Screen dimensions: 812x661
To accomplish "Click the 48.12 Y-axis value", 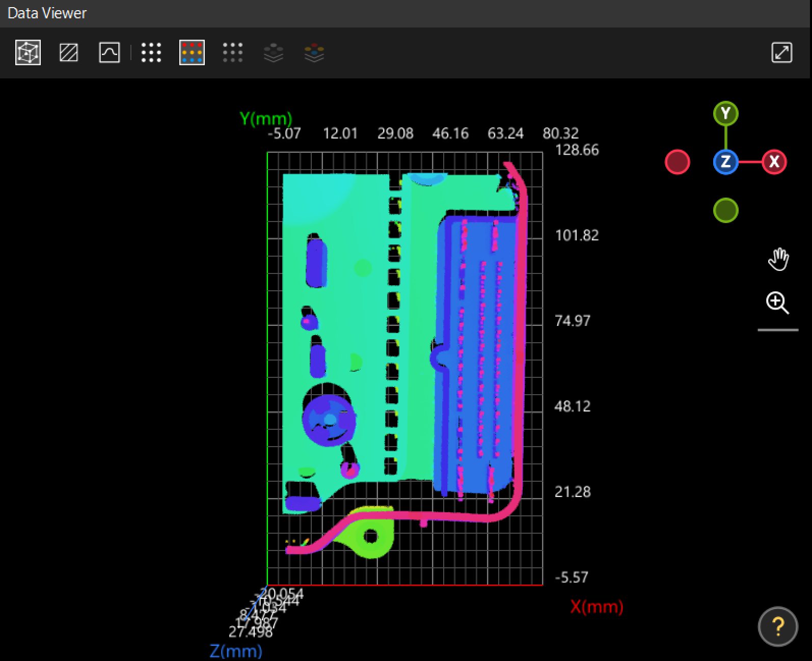I will point(573,406).
